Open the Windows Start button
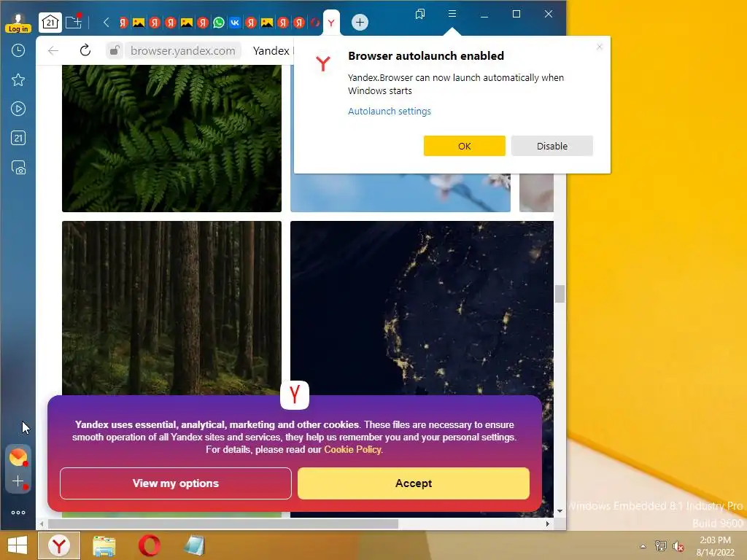The height and width of the screenshot is (560, 747). [x=18, y=545]
